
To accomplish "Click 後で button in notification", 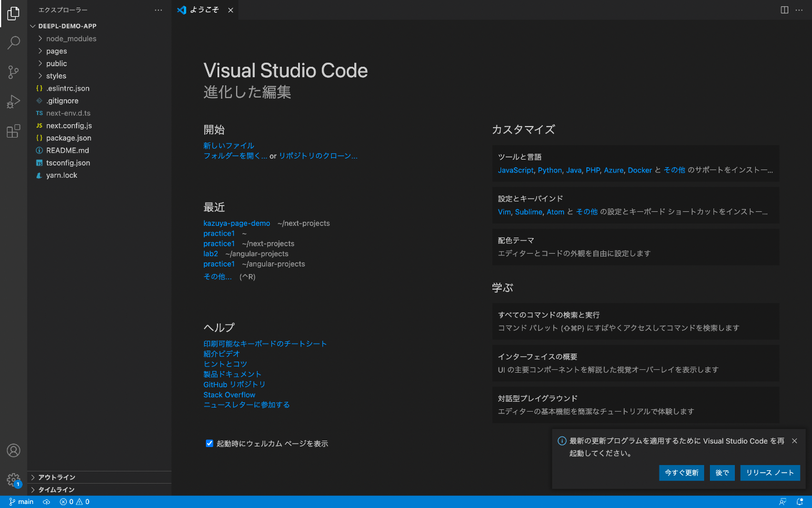I will pyautogui.click(x=722, y=473).
